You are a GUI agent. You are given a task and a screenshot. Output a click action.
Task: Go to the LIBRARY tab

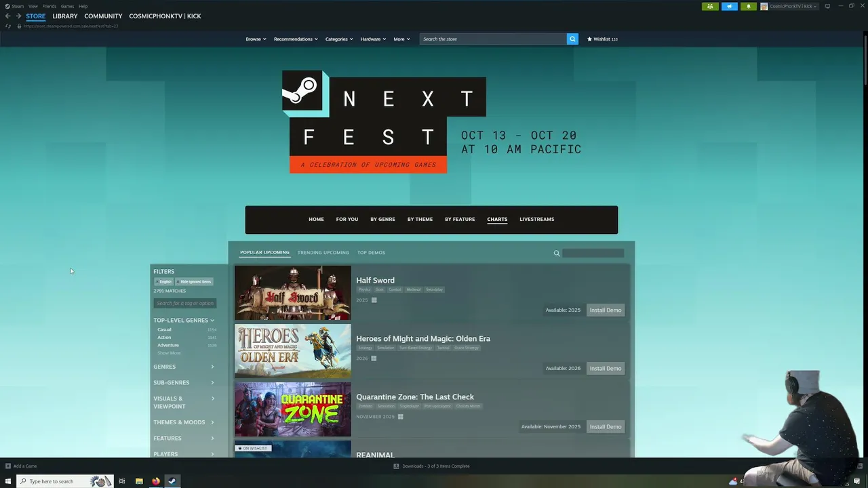(x=65, y=16)
